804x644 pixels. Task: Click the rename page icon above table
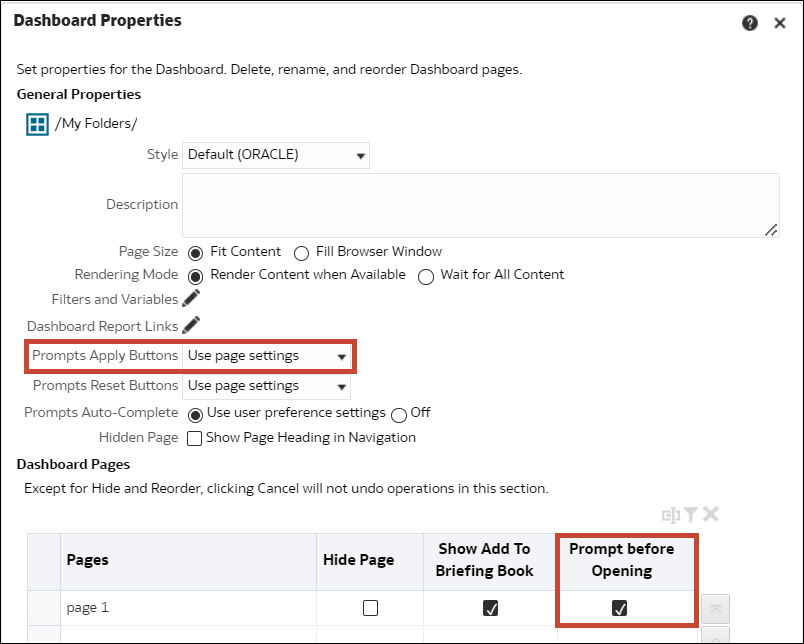(671, 515)
